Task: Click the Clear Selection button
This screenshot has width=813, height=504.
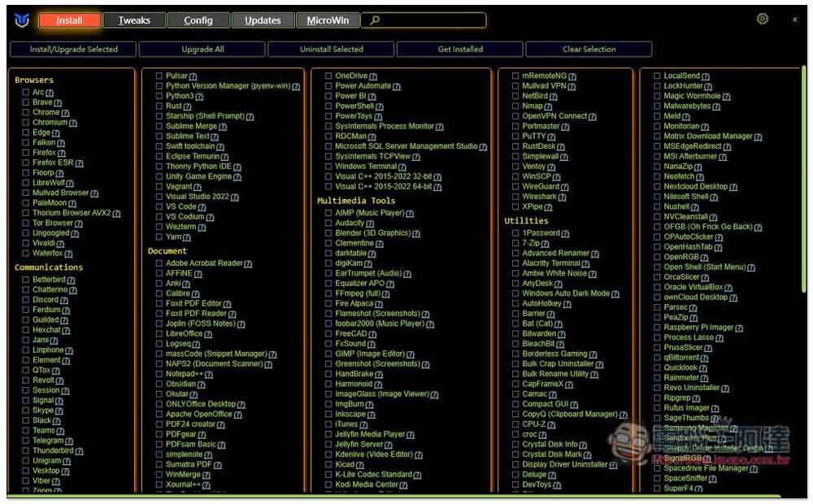Action: 589,50
